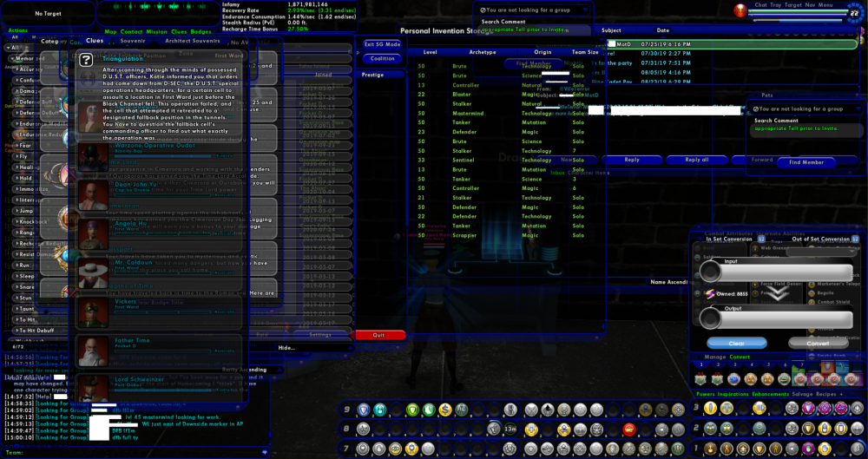Click the Exit SG Mode button

point(382,44)
